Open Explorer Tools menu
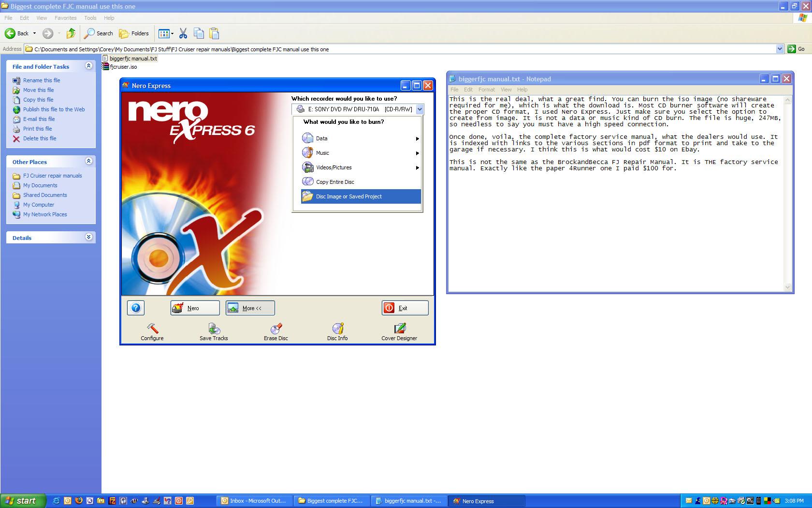The image size is (812, 508). 90,18
